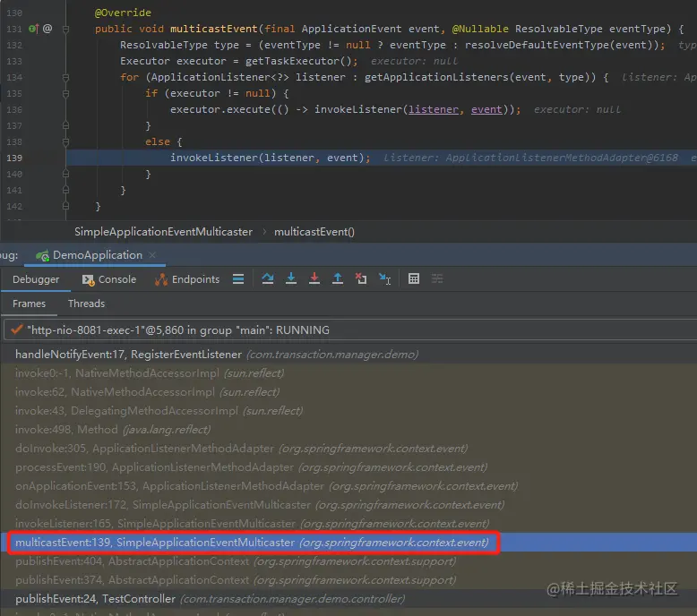Select frame publishEvent:404, AbstractApplicationContext
The width and height of the screenshot is (697, 616).
click(348, 561)
